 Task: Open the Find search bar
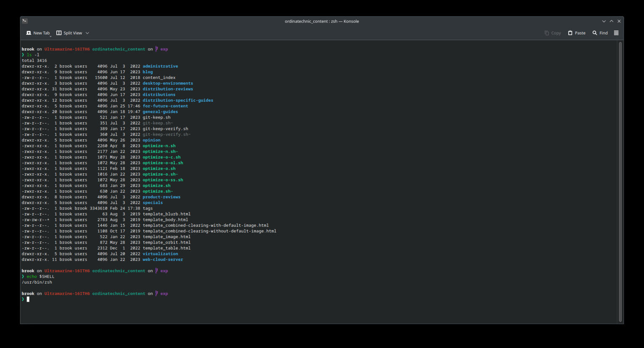pyautogui.click(x=600, y=33)
